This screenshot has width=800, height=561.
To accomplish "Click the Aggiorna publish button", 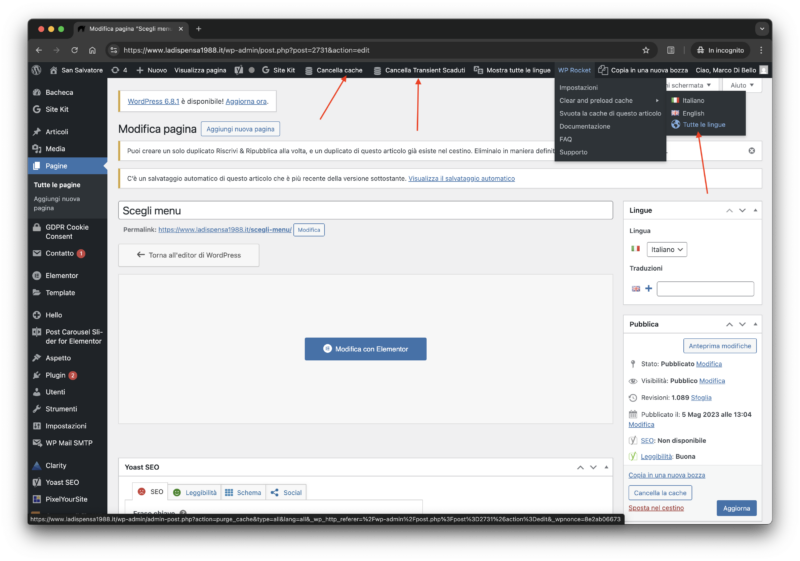I will tap(736, 508).
